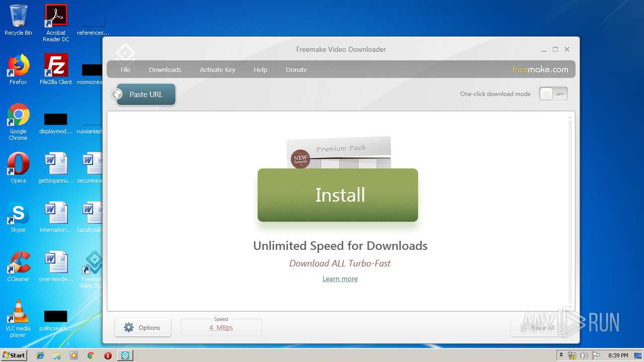Select the CCleaner desktop icon
644x362 pixels.
click(18, 266)
